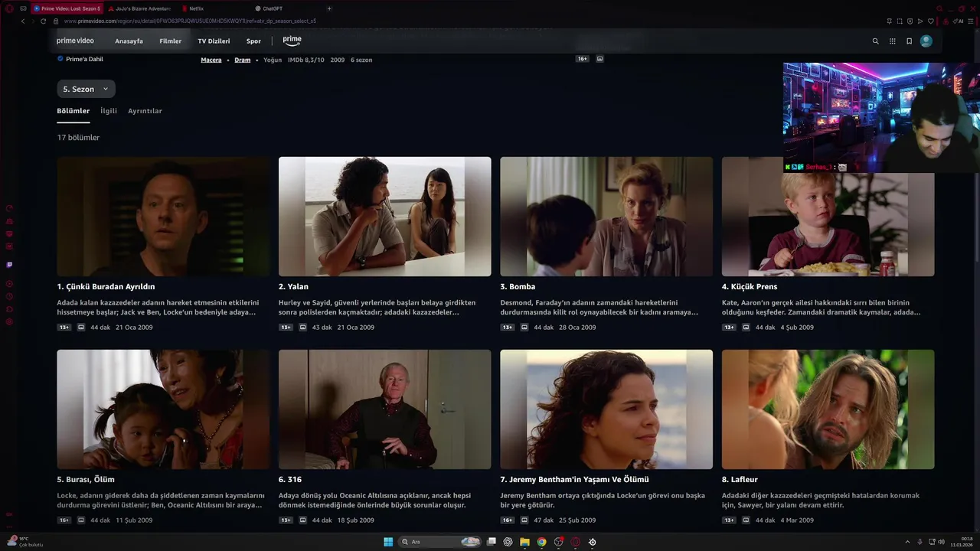Switch to the Bölümler tab
980x551 pixels.
tap(73, 111)
